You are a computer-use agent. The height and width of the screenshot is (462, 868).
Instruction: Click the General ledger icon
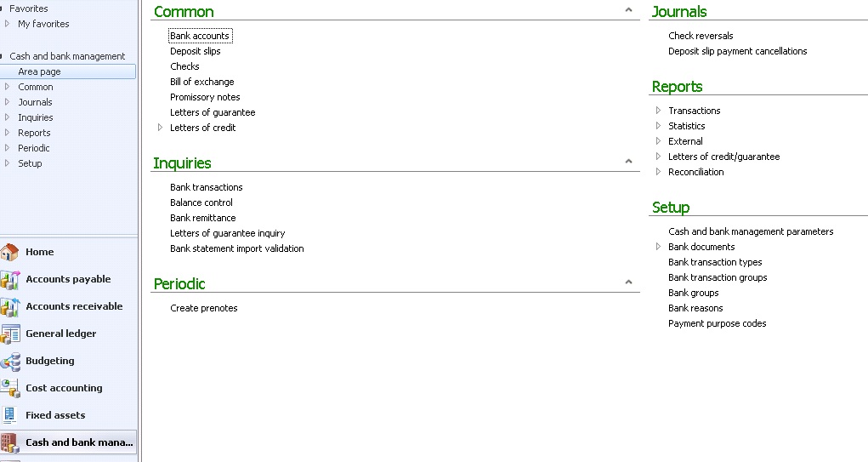(x=10, y=334)
